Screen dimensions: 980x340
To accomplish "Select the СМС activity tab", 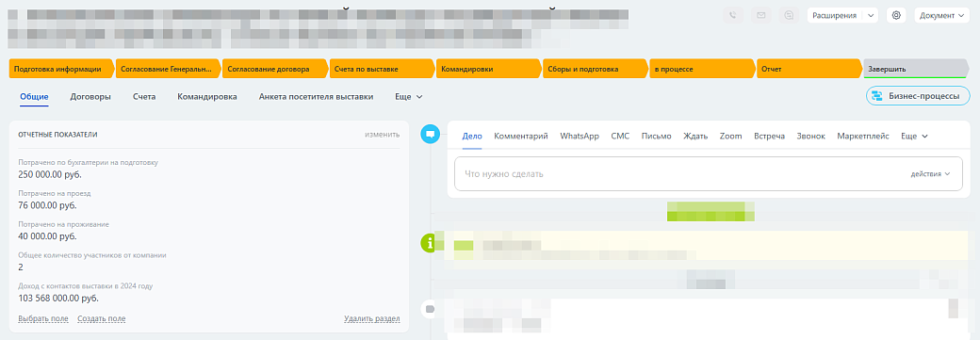I will click(x=620, y=136).
